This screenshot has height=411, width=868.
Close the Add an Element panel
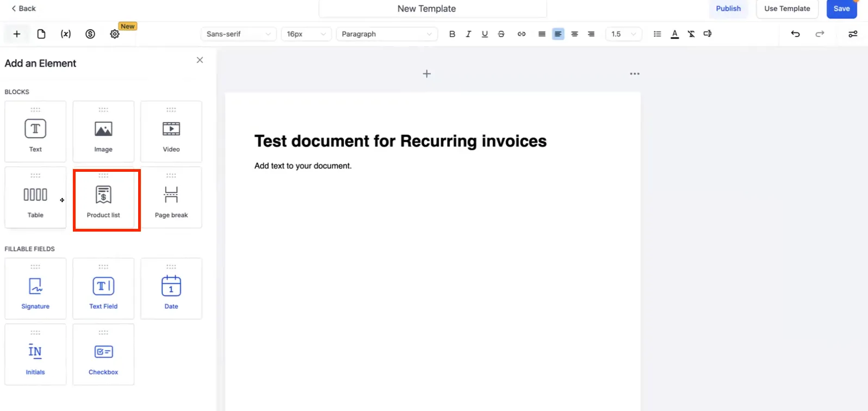click(x=200, y=60)
